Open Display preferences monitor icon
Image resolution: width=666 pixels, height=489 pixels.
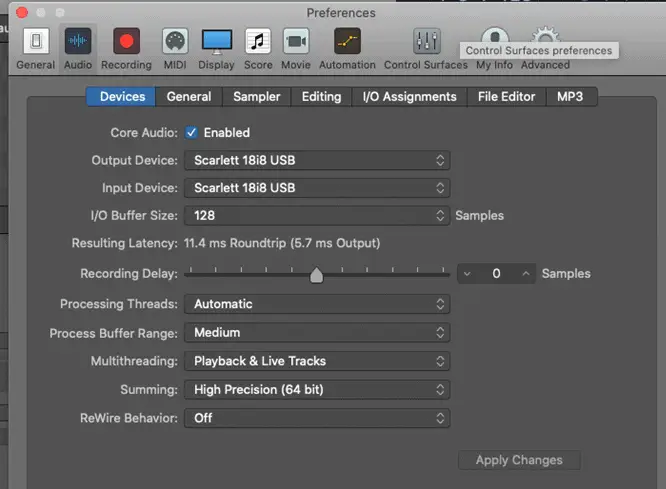point(217,42)
